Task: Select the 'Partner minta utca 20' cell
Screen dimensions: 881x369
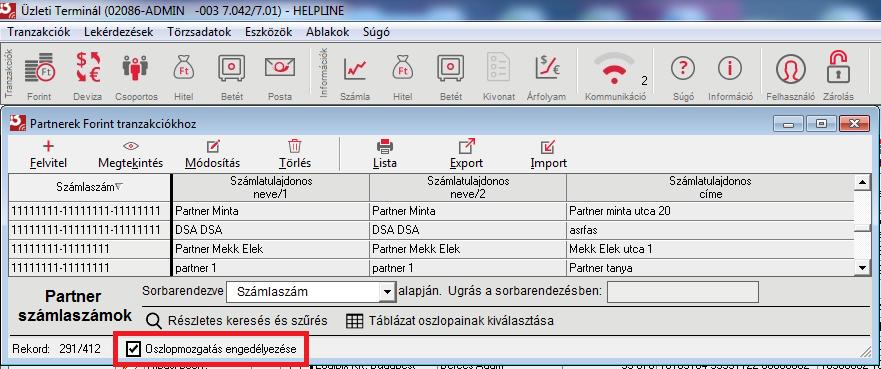Action: point(710,211)
